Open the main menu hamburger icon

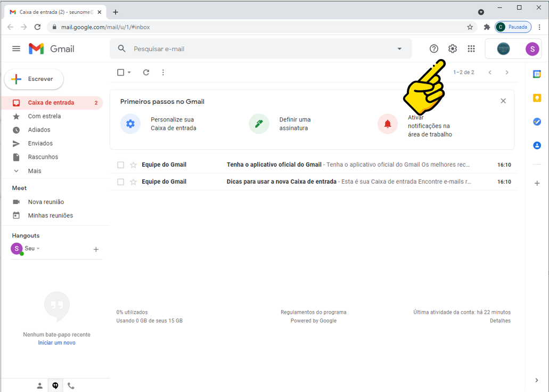[16, 48]
